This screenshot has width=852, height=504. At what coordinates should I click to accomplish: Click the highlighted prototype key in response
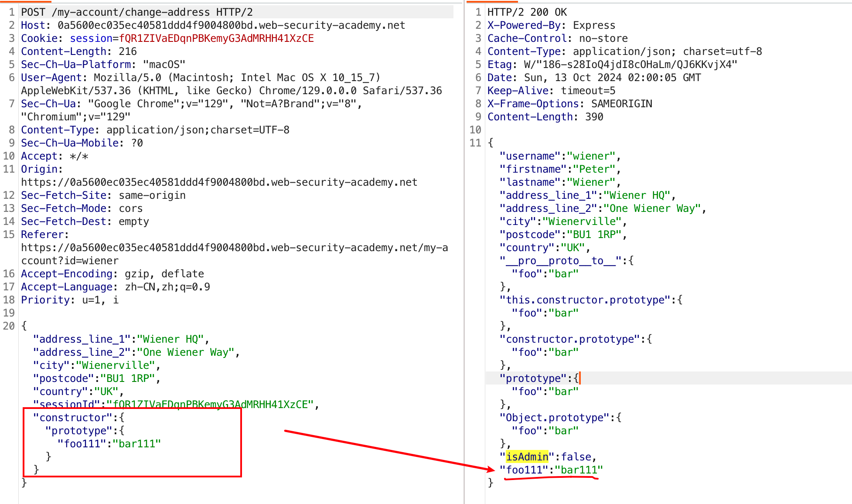pyautogui.click(x=533, y=378)
